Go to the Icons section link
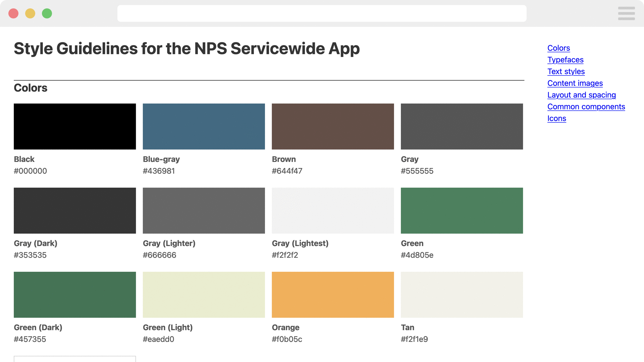 pyautogui.click(x=556, y=118)
